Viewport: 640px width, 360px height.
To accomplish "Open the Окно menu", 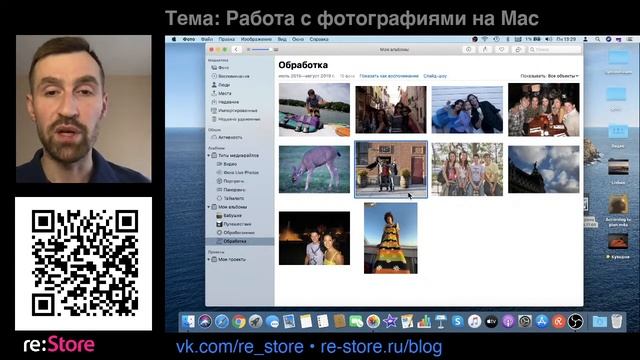I will point(298,39).
